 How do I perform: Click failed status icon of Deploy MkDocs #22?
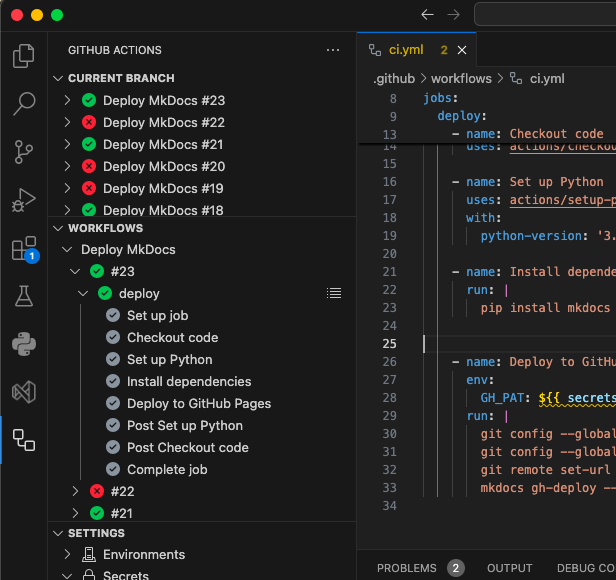coord(89,123)
